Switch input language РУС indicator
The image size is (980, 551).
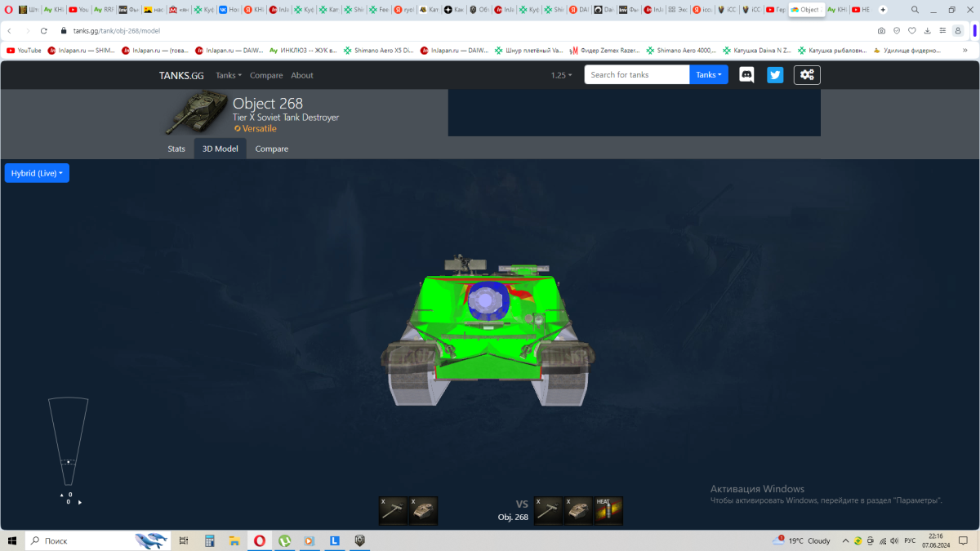(x=910, y=540)
